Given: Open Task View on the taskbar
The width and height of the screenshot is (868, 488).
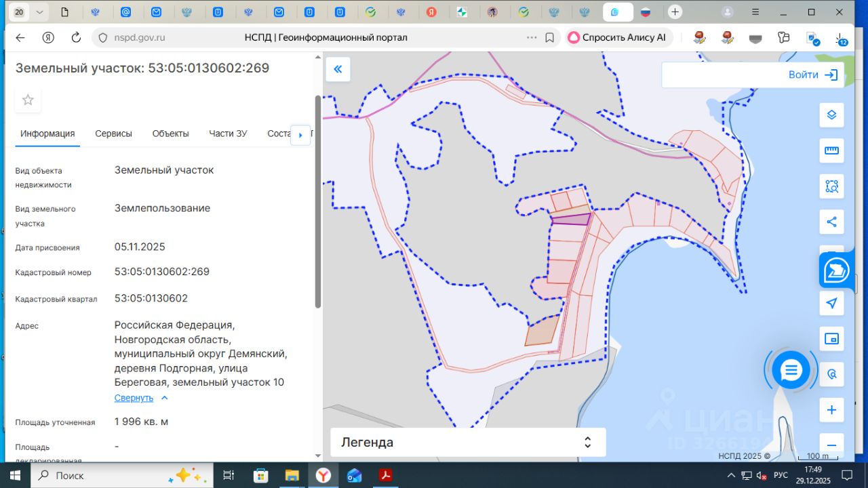Looking at the screenshot, I should (x=229, y=475).
